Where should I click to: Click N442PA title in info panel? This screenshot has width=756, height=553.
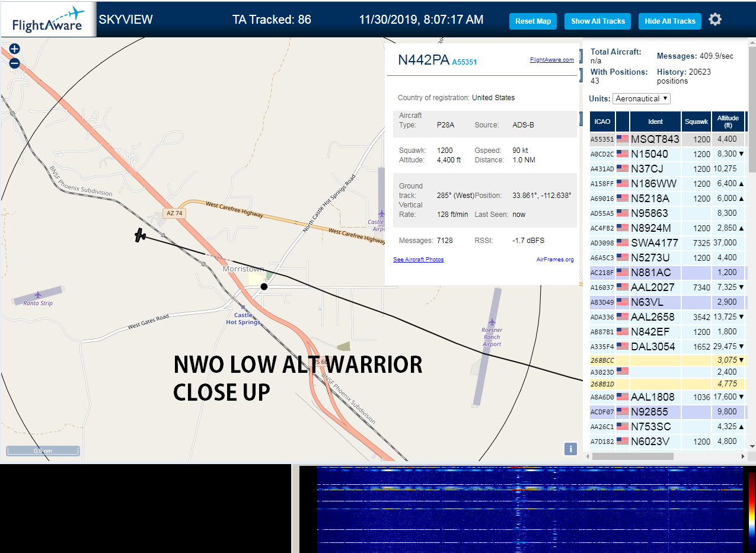(423, 59)
